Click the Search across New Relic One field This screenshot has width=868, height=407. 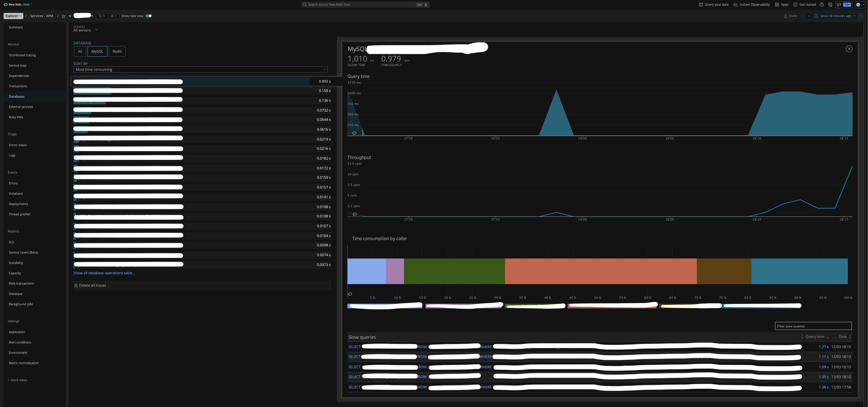click(x=365, y=5)
